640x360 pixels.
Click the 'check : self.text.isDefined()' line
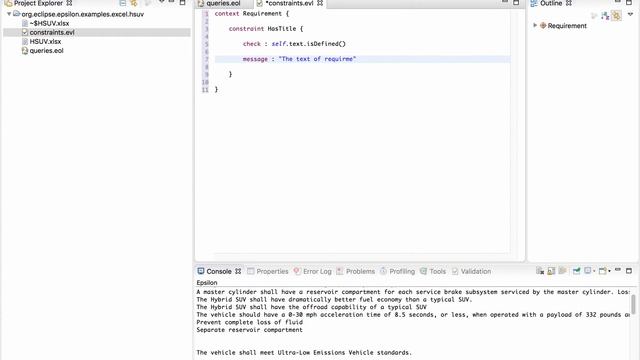point(294,44)
